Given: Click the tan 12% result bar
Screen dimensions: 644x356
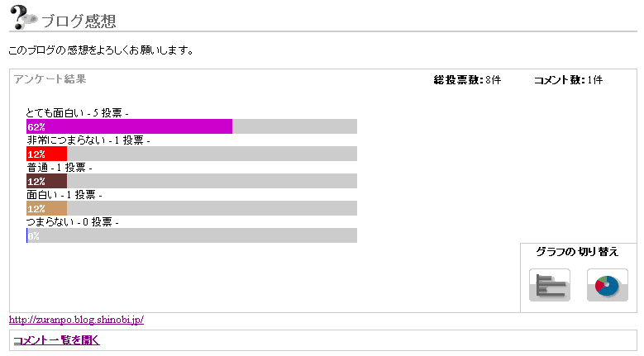Looking at the screenshot, I should coord(46,208).
